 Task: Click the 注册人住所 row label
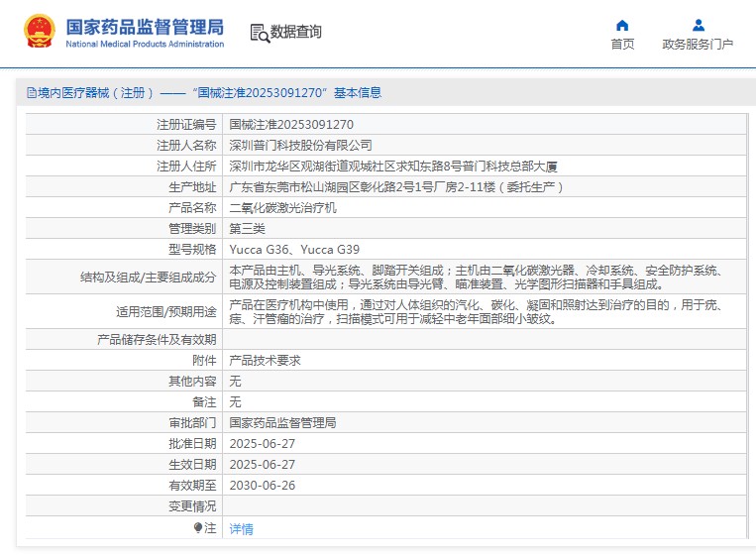(x=186, y=167)
